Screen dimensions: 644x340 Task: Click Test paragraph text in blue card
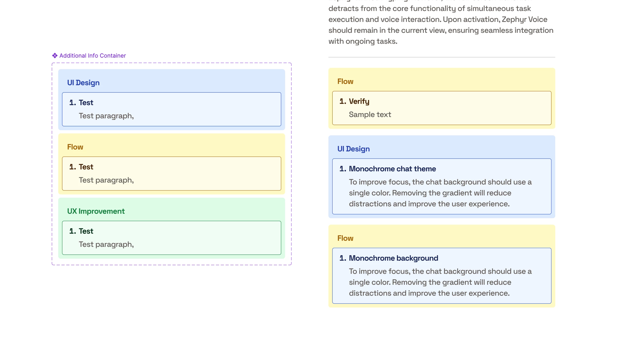106,116
